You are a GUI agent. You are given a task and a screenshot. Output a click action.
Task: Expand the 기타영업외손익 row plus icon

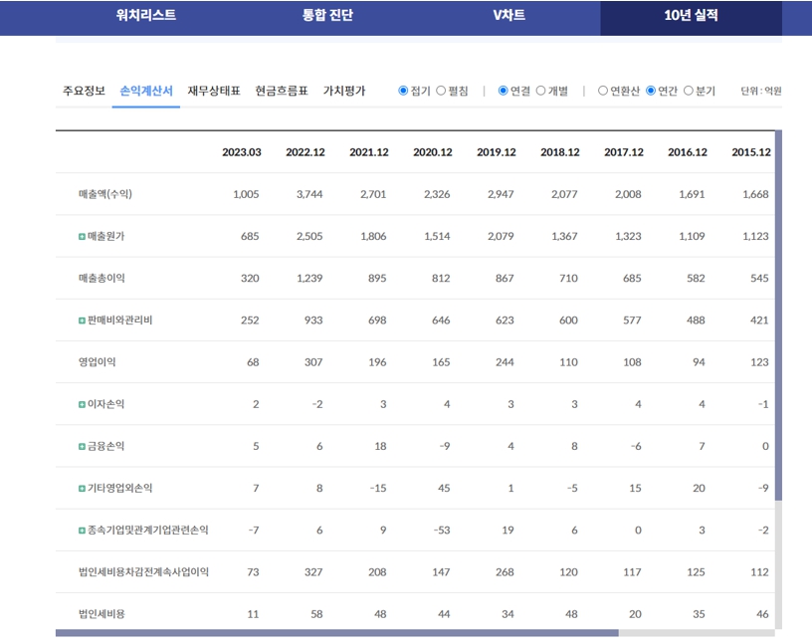coord(82,488)
